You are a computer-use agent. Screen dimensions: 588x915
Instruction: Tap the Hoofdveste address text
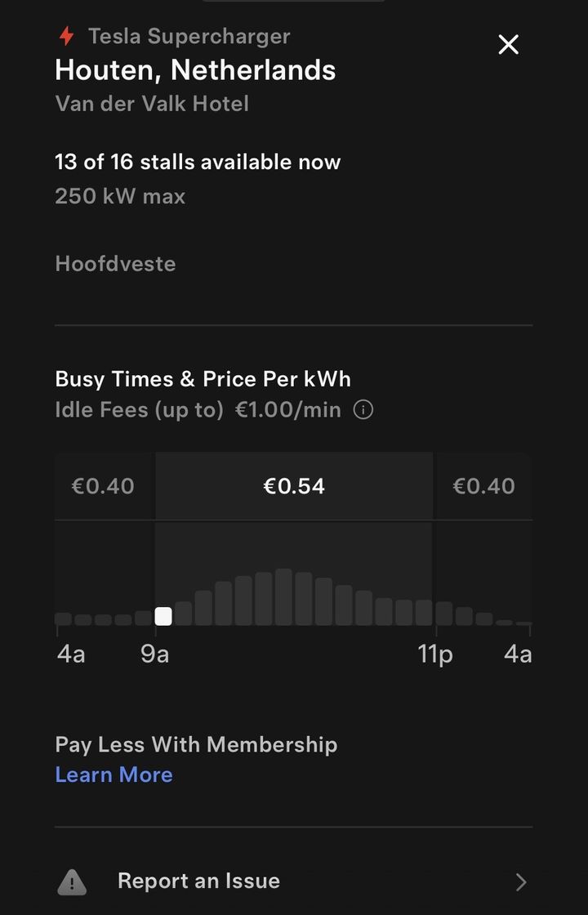click(115, 264)
